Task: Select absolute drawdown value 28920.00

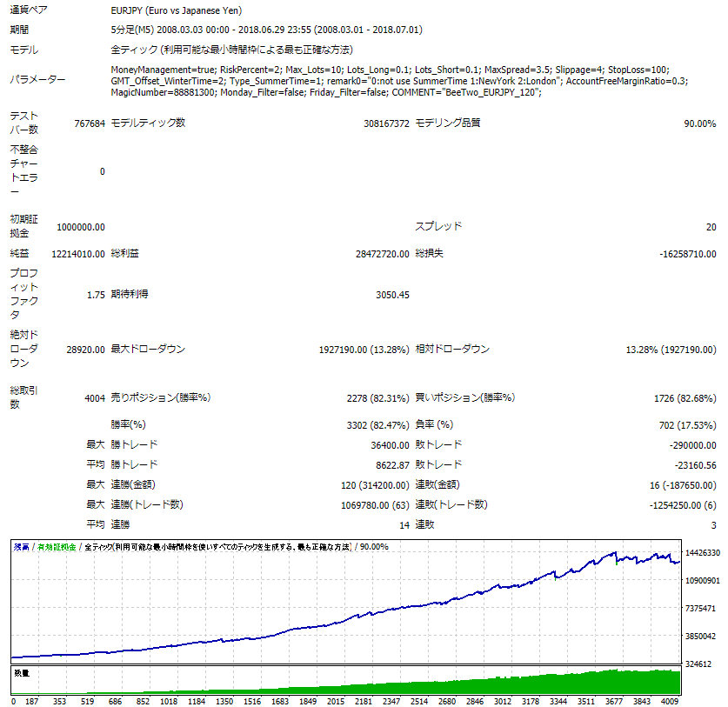Action: pyautogui.click(x=85, y=350)
